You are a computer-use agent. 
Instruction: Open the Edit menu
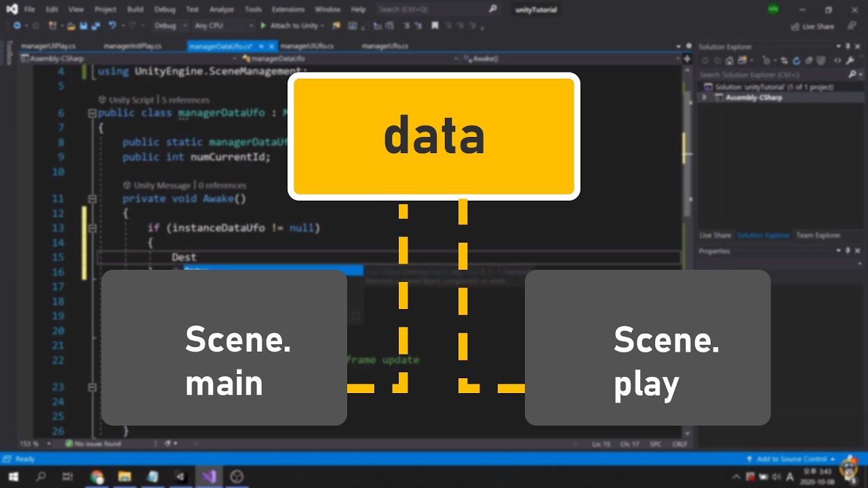[52, 9]
